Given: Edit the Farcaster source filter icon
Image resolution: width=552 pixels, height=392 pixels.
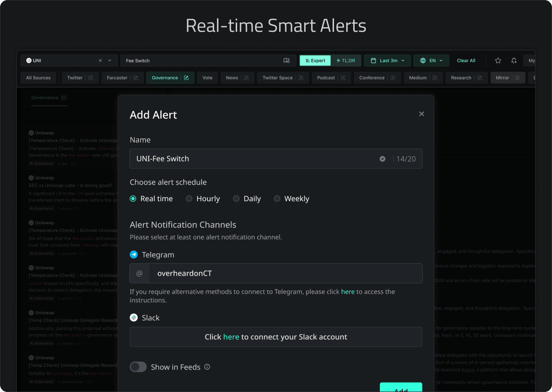Looking at the screenshot, I should [x=136, y=78].
